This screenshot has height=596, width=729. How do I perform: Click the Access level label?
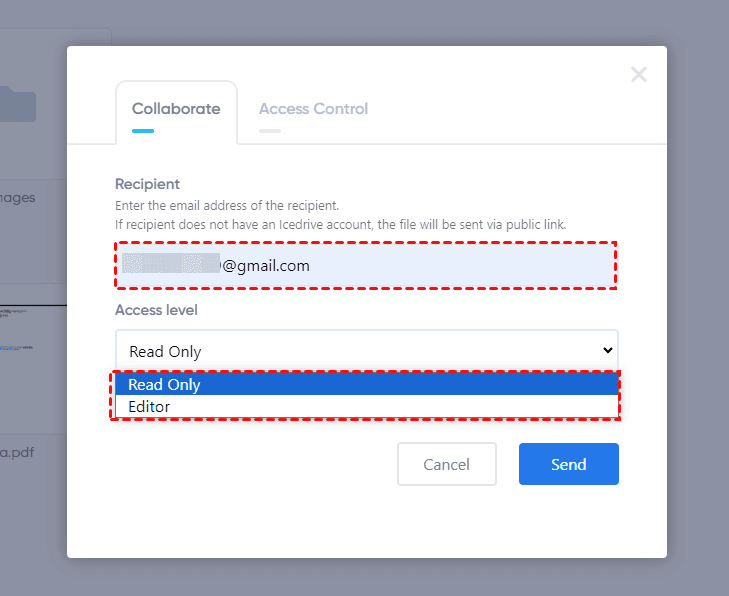[x=156, y=310]
